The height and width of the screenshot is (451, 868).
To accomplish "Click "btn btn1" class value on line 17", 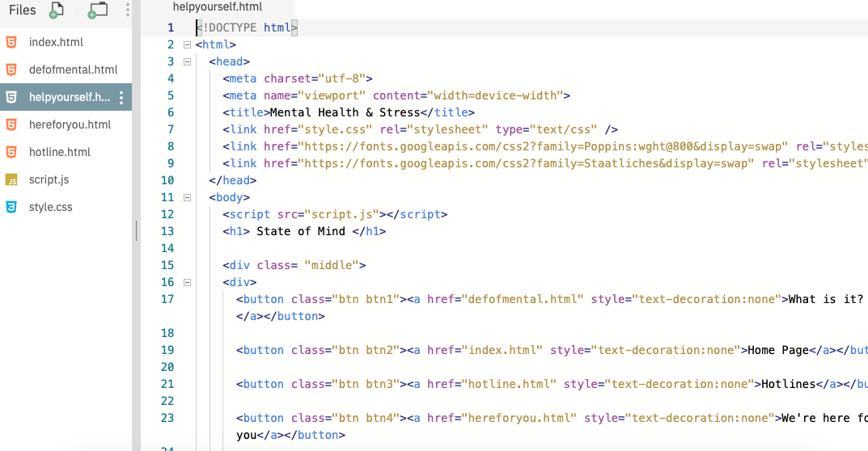I will click(366, 299).
